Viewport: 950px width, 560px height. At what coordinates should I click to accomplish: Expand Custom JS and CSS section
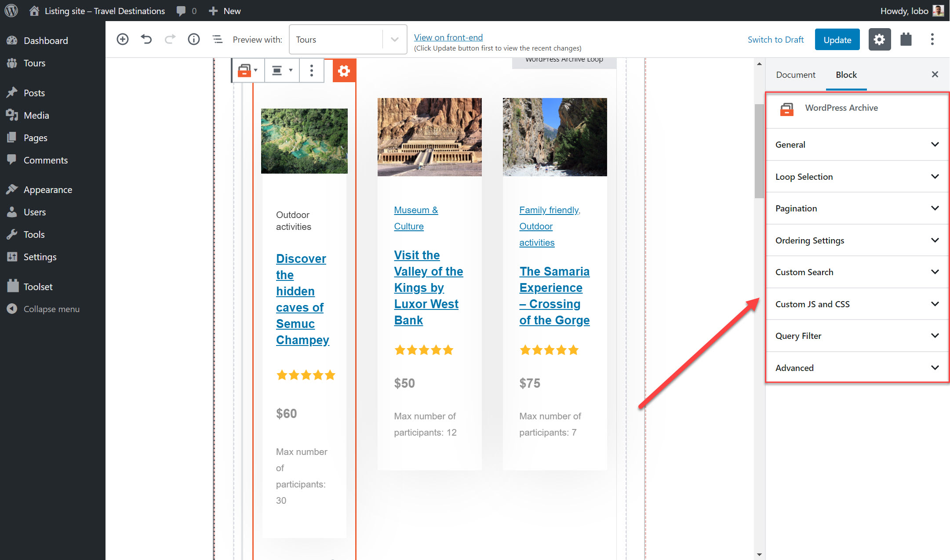point(857,304)
